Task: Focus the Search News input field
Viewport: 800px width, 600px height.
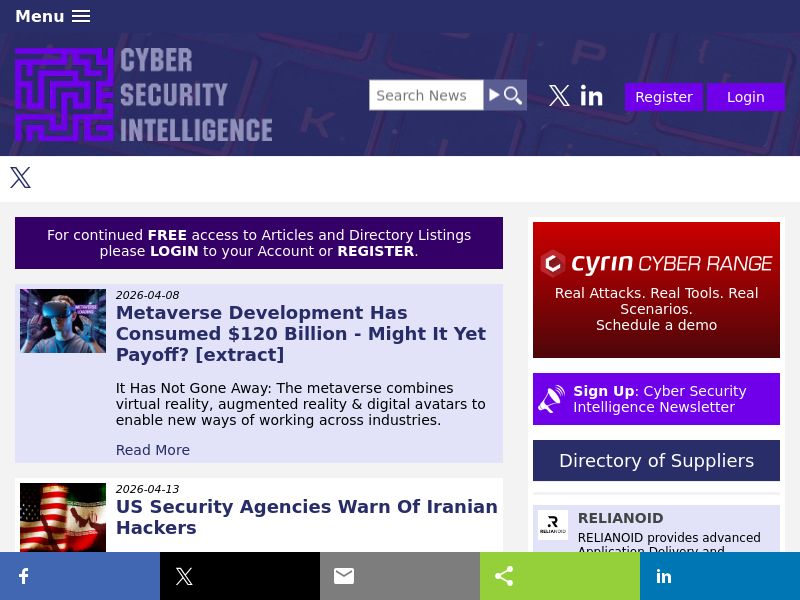Action: coord(426,95)
